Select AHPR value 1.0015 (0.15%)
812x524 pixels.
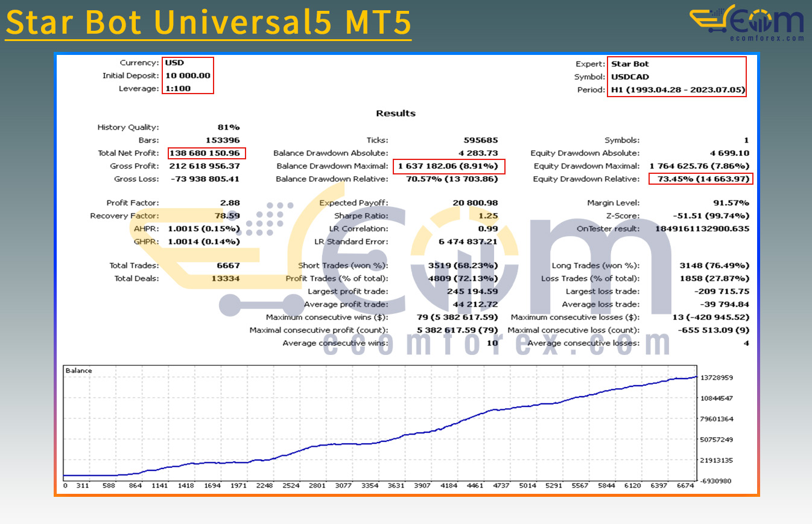(x=203, y=229)
